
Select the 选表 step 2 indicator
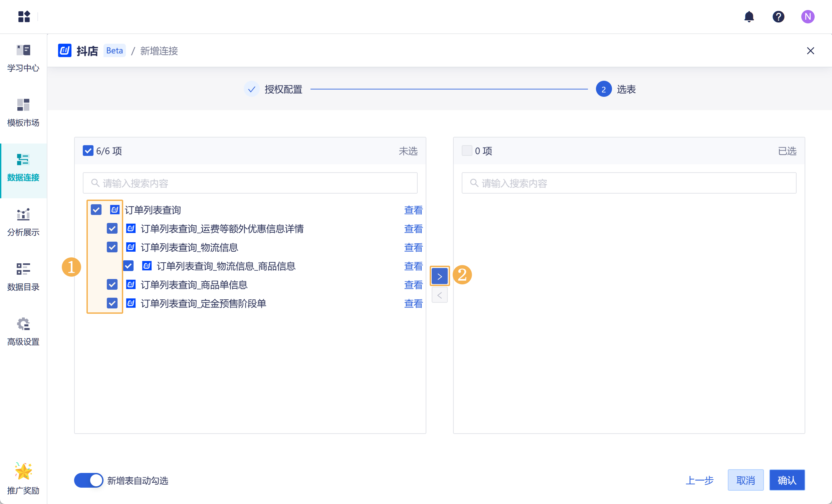[x=603, y=89]
